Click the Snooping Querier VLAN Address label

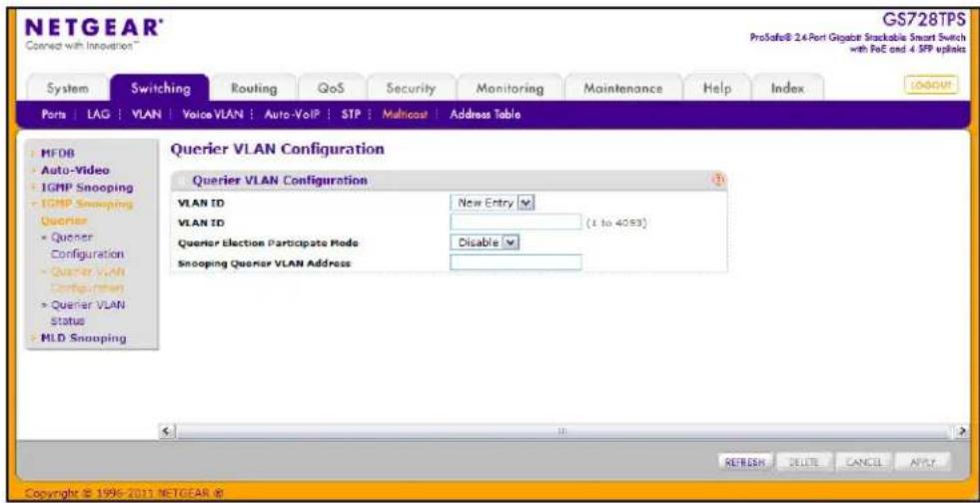point(265,263)
